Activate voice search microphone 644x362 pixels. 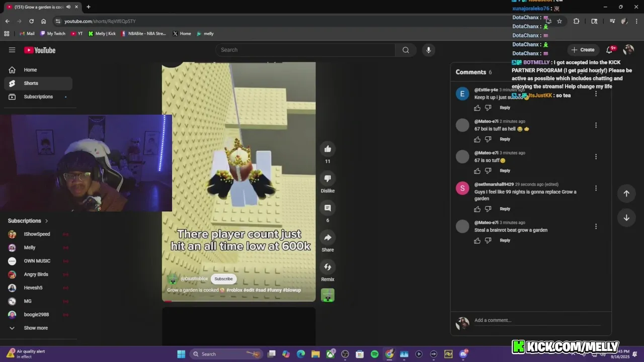tap(428, 50)
